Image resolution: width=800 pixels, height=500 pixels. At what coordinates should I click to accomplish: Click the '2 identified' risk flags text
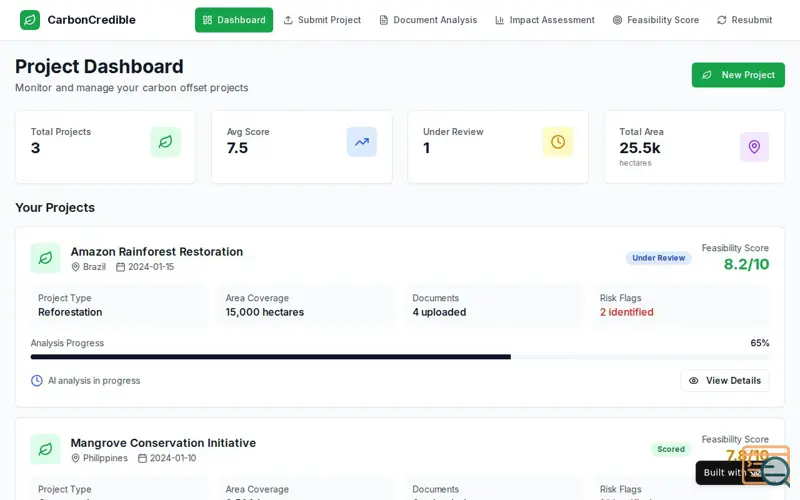coord(627,312)
